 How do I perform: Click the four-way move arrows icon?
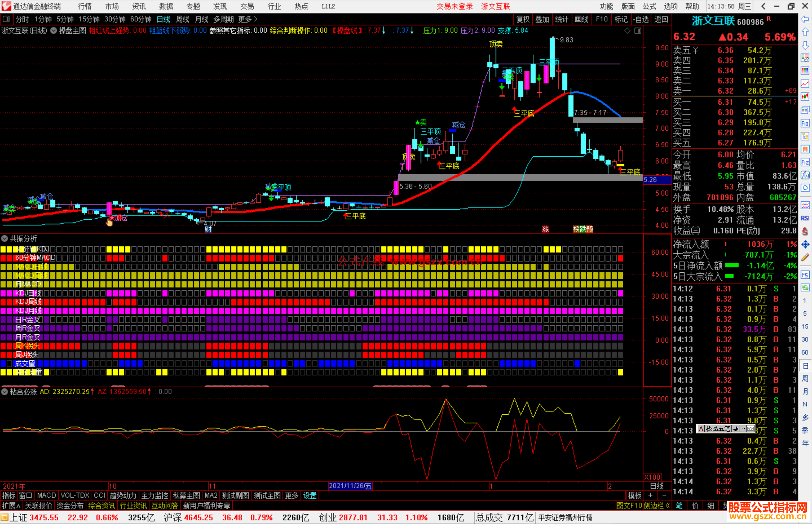click(805, 245)
